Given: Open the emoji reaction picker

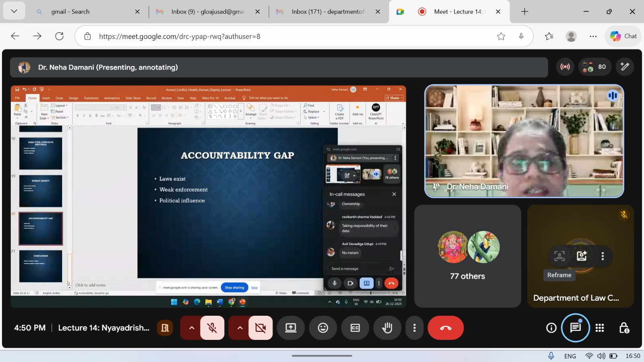Looking at the screenshot, I should click(323, 328).
